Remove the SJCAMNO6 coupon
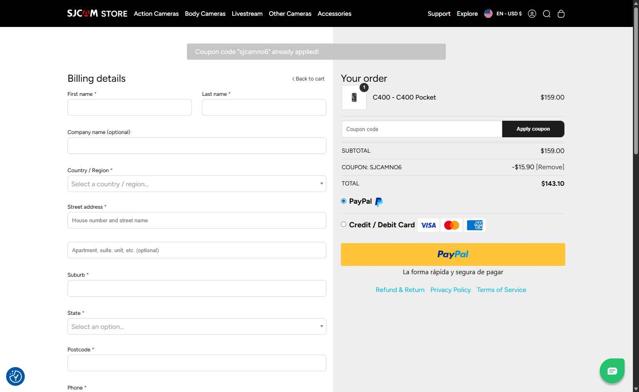Image resolution: width=639 pixels, height=392 pixels. tap(550, 167)
